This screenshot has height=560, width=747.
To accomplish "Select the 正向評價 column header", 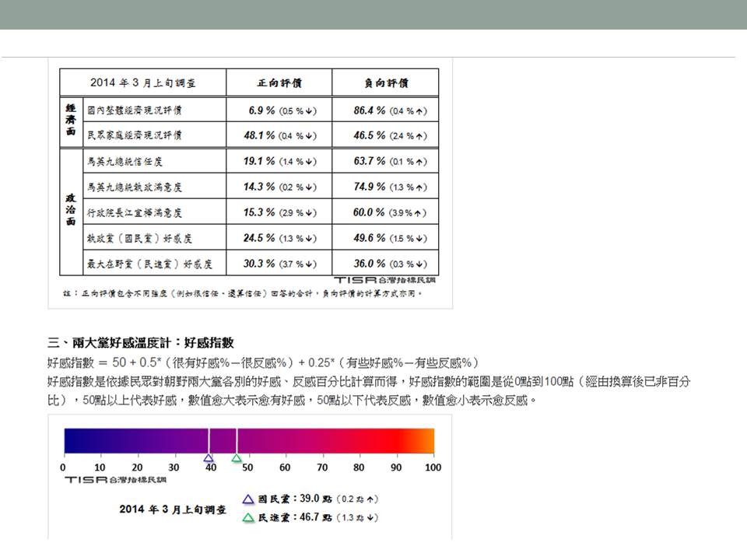I will click(x=279, y=82).
